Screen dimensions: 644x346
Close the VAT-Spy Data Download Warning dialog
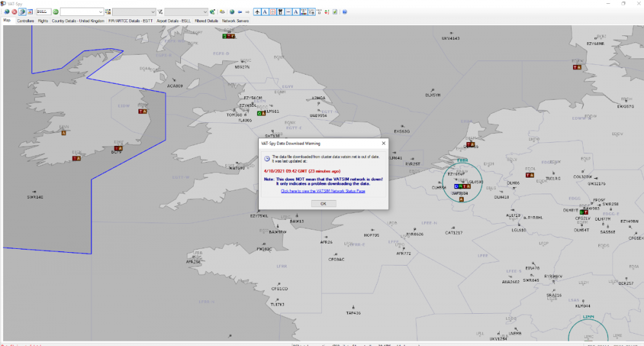384,143
